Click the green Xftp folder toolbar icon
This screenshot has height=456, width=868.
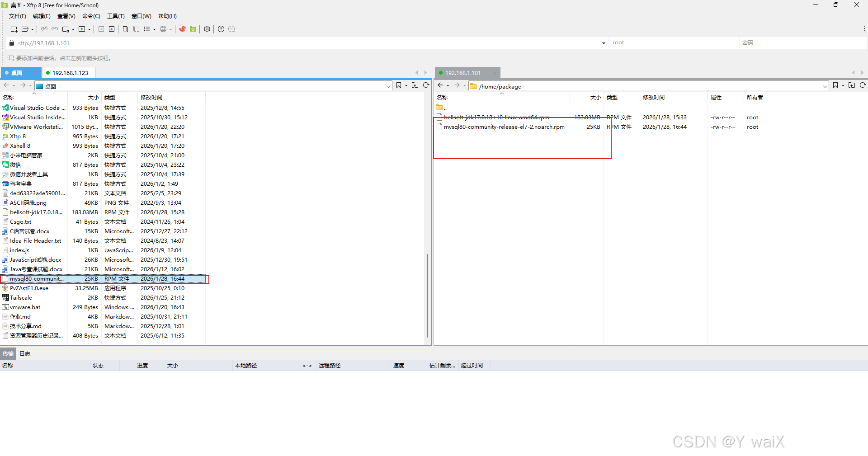tap(193, 29)
